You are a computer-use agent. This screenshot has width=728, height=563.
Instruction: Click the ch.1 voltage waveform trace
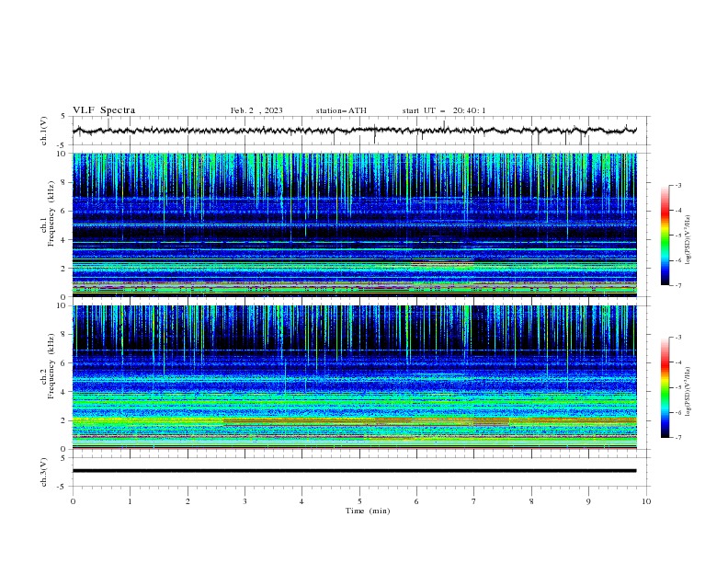point(354,131)
